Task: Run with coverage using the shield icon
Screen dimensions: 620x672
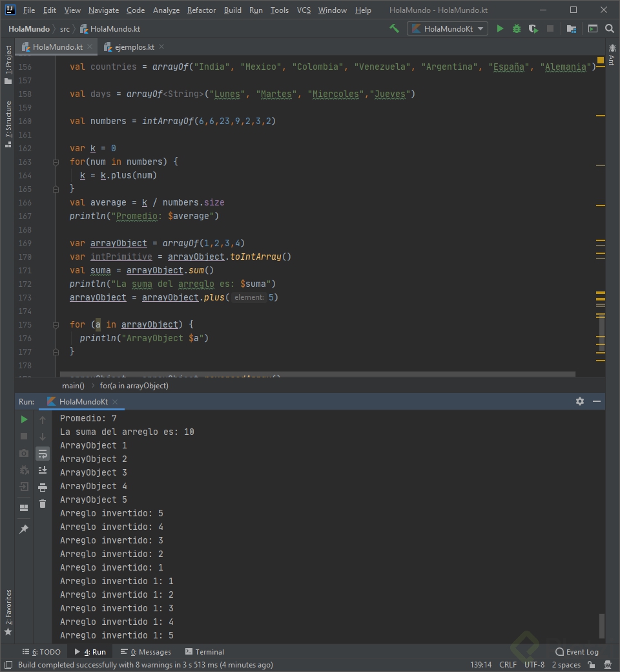Action: pos(533,28)
